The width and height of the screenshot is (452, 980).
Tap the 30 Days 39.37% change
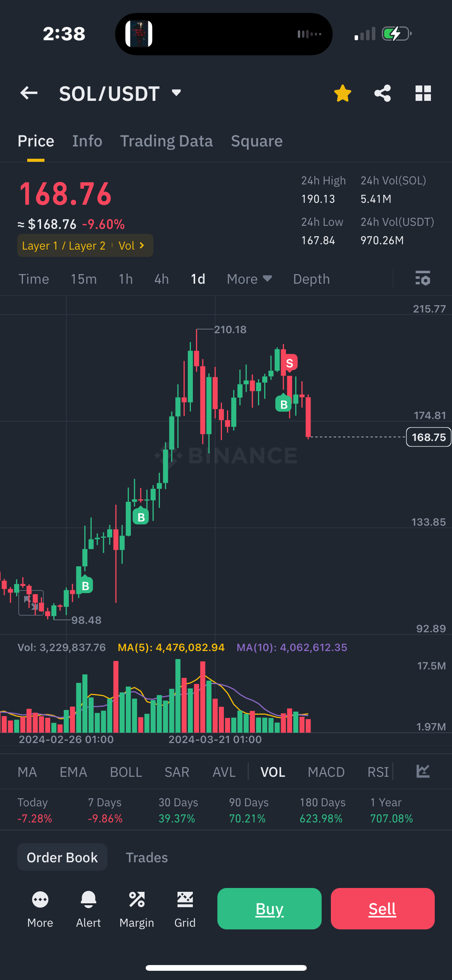pyautogui.click(x=178, y=810)
